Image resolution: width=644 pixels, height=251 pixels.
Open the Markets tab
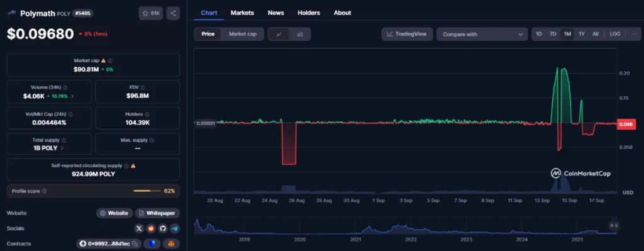tap(242, 13)
